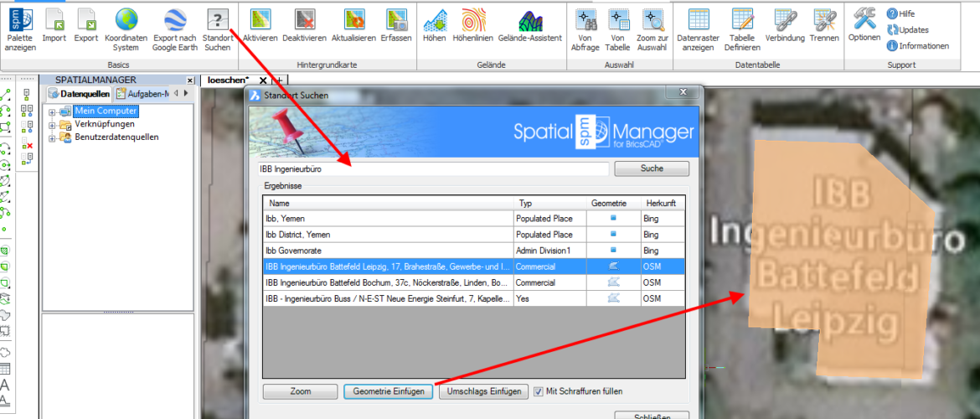Select result row Ibb Governorate
980x419 pixels.
point(474,251)
